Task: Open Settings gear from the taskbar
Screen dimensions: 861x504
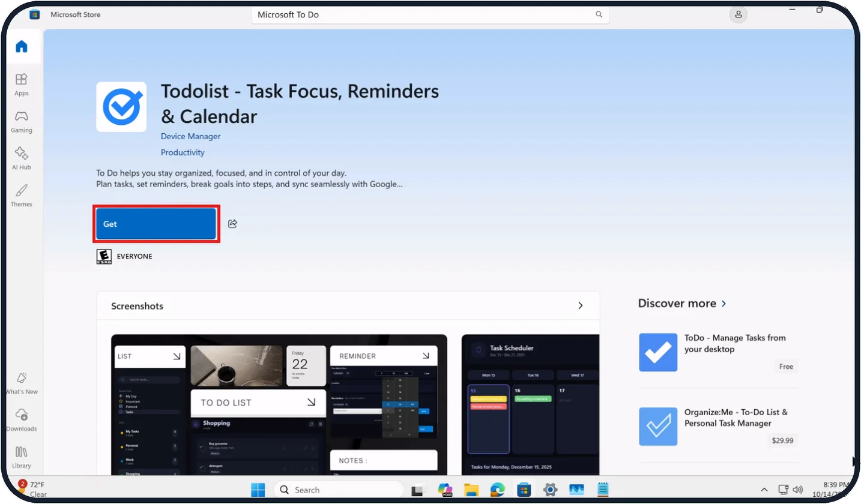Action: tap(550, 490)
